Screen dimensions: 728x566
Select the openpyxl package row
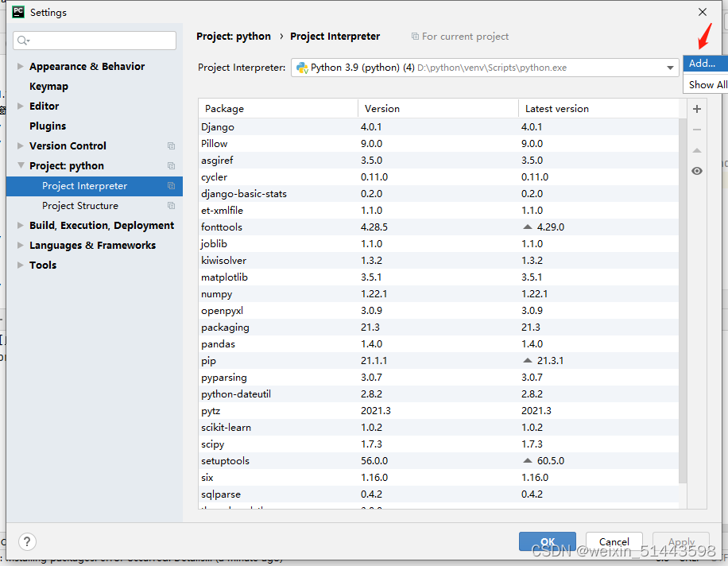click(438, 311)
